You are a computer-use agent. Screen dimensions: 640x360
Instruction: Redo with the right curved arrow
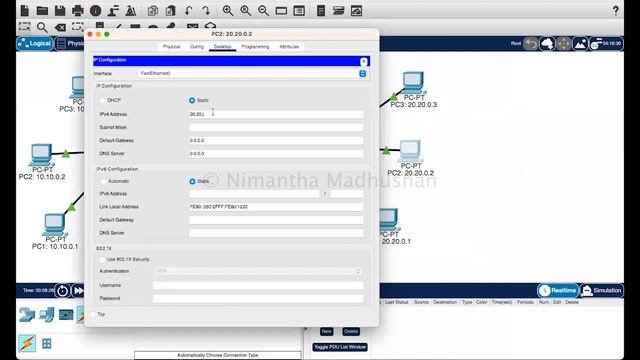point(206,11)
